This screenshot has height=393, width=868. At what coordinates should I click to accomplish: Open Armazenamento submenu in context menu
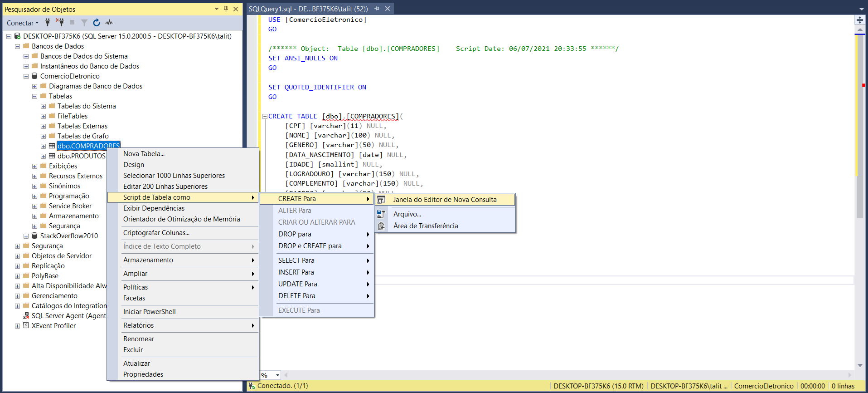point(183,260)
